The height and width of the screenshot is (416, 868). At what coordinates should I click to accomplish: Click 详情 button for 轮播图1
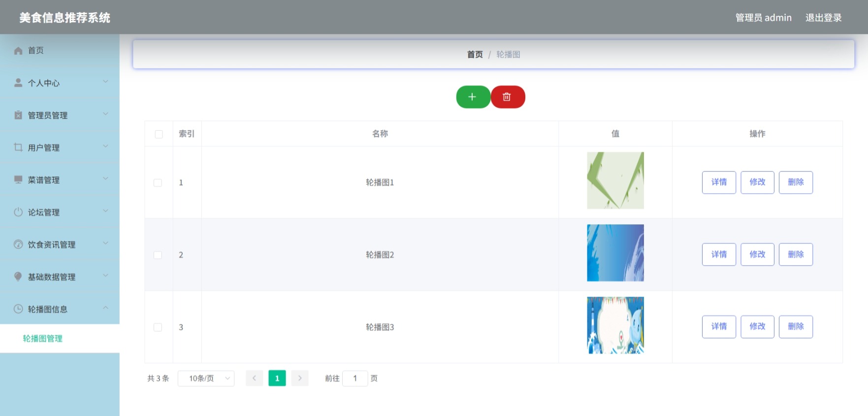(x=719, y=182)
